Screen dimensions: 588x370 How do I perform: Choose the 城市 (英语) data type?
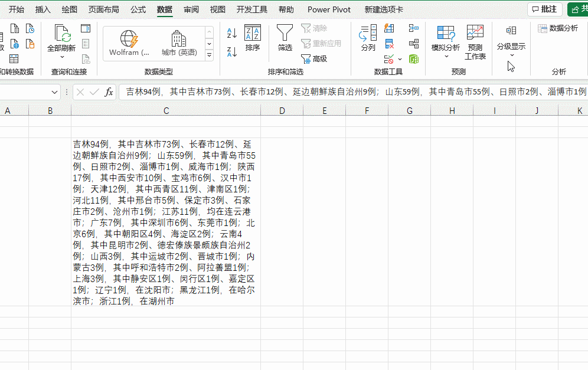click(179, 43)
